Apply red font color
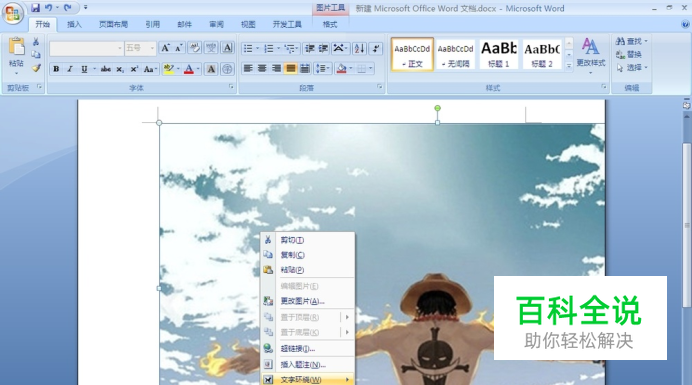 point(189,69)
